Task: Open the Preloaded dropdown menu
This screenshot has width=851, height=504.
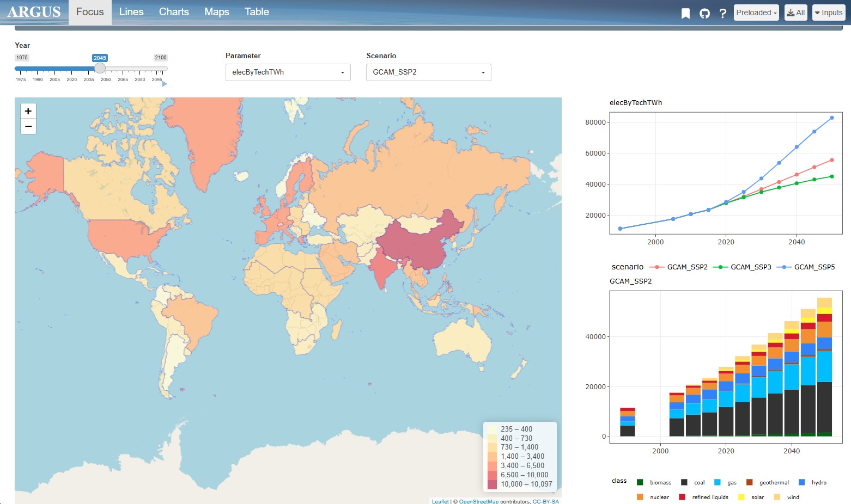Action: coord(756,13)
